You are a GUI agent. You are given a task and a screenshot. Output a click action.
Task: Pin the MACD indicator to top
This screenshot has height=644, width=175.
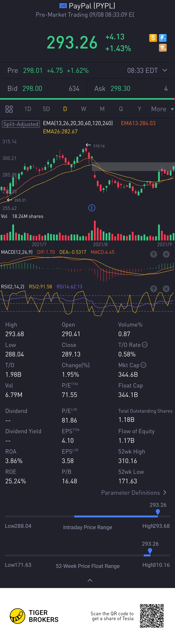pos(154,254)
